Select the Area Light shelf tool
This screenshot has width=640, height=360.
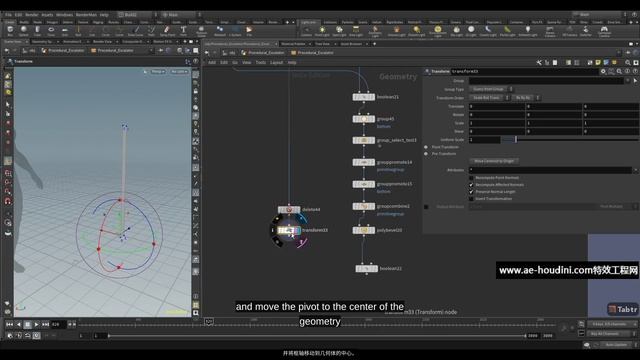pos(356,31)
